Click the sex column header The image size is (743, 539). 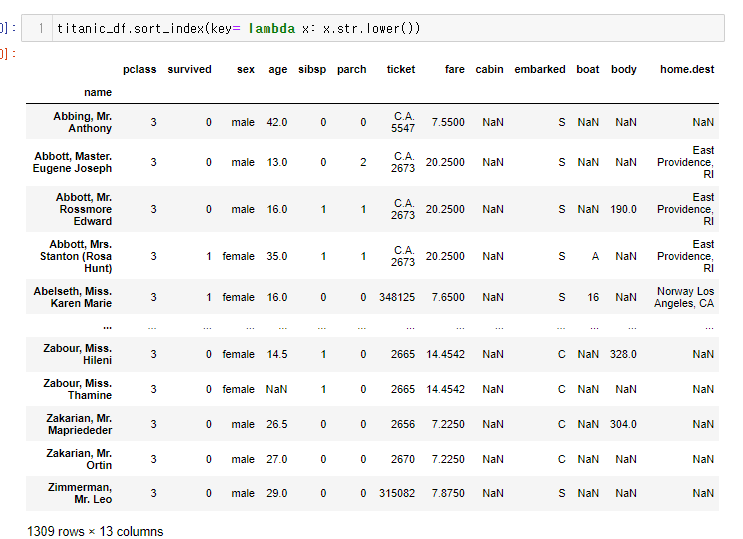246,69
